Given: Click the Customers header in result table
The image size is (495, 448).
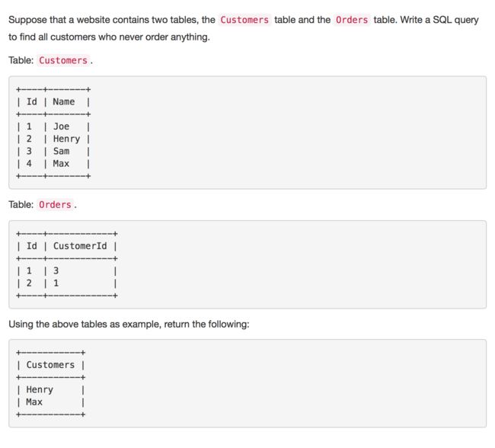Looking at the screenshot, I should (x=50, y=365).
